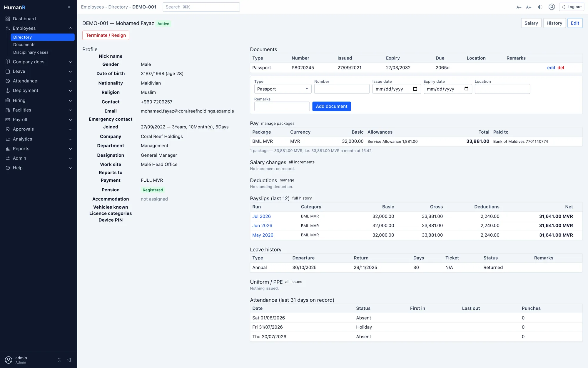Expand the Attendance menu chevron
Viewport: 588px width, 368px height.
point(71,81)
